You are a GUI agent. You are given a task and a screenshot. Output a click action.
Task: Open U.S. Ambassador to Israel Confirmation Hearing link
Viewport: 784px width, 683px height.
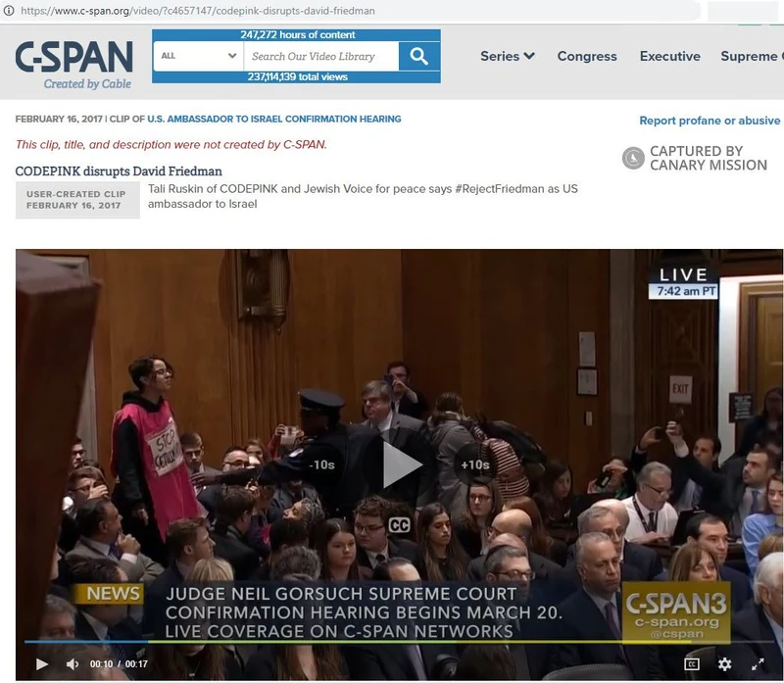[274, 119]
